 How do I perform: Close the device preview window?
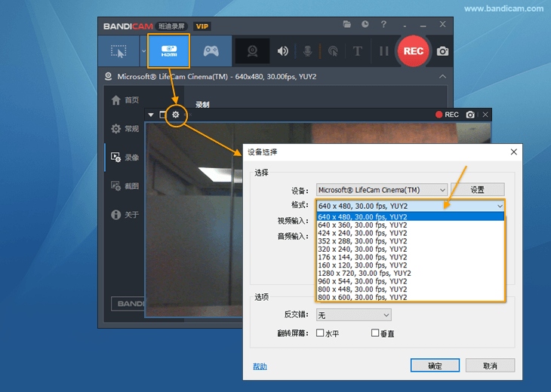point(485,115)
